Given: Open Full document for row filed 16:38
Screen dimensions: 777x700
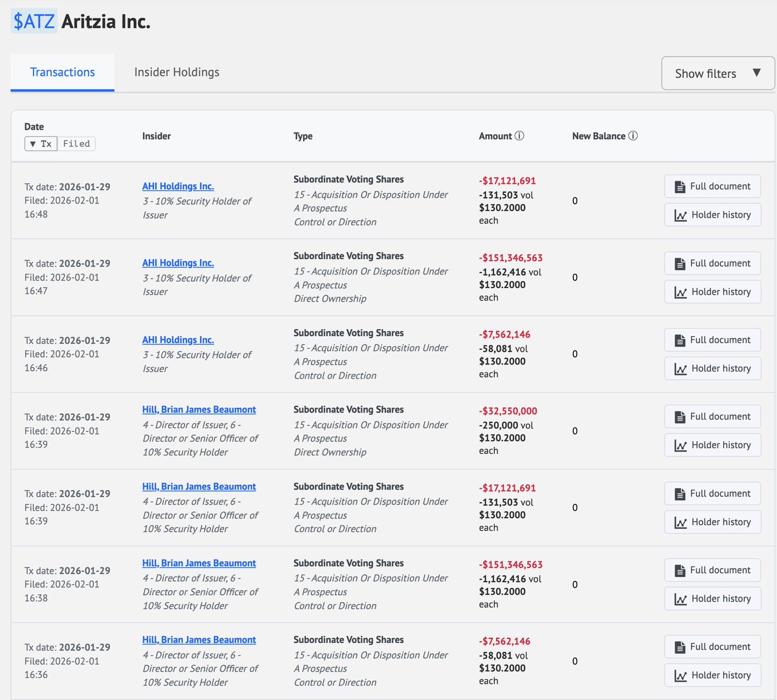Looking at the screenshot, I should point(712,570).
